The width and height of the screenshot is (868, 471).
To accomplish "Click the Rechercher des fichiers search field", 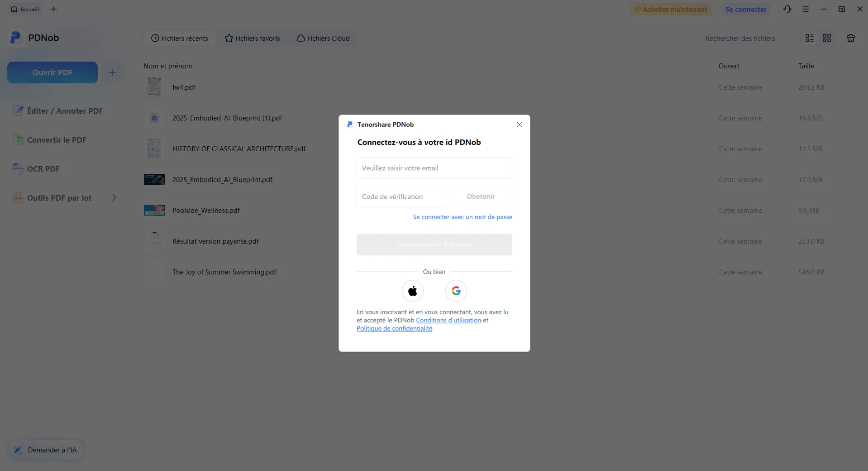I will pyautogui.click(x=747, y=38).
